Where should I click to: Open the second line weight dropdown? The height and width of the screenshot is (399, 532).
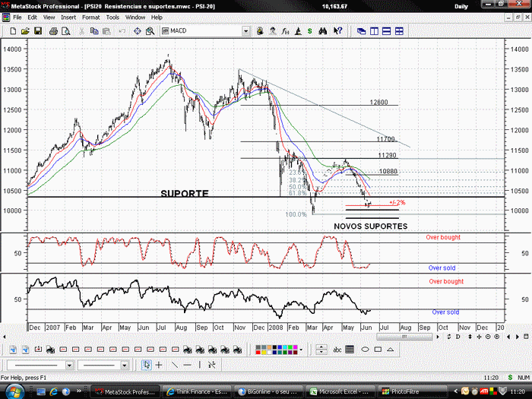pyautogui.click(x=125, y=366)
